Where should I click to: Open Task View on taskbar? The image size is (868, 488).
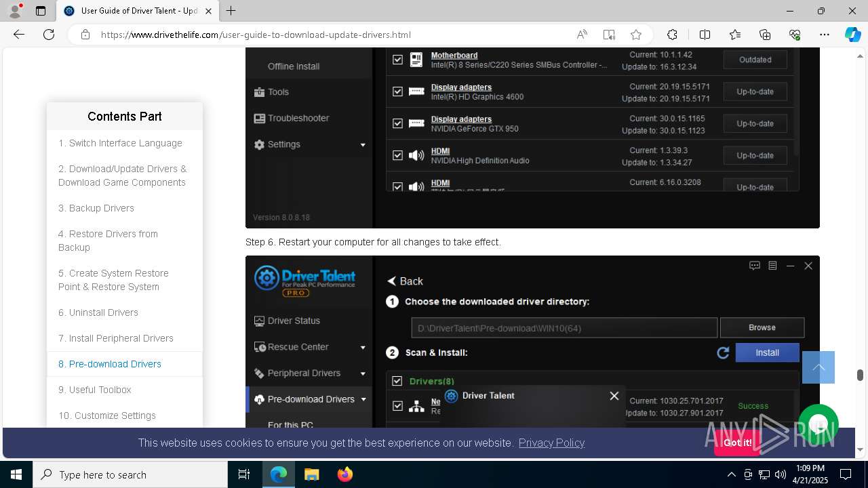point(244,474)
